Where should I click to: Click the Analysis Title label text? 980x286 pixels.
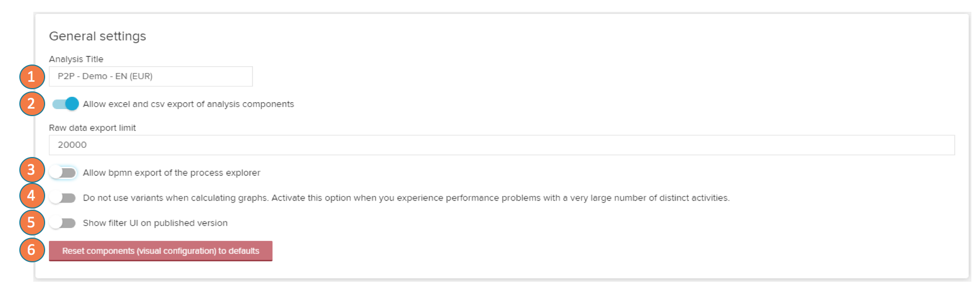[x=76, y=59]
